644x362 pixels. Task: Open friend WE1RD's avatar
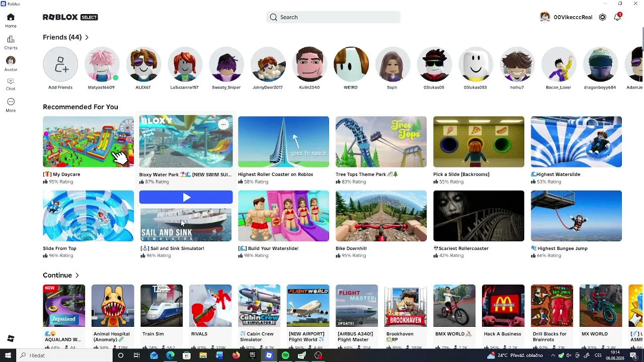[351, 64]
